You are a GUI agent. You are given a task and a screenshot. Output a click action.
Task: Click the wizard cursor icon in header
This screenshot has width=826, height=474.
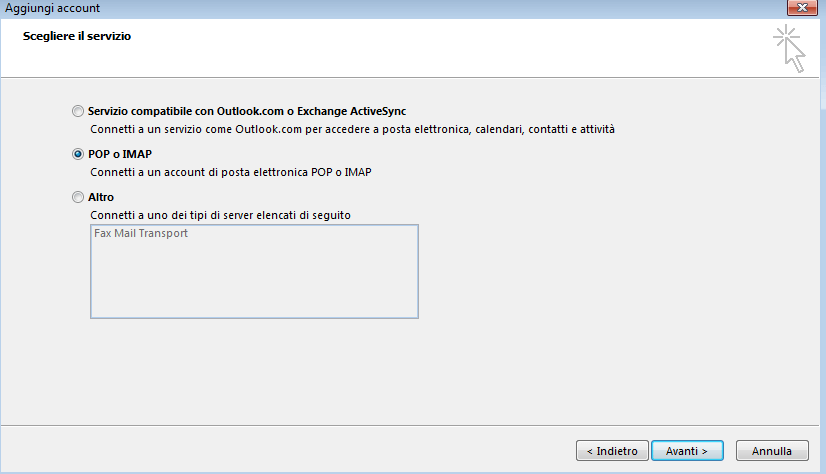(789, 48)
